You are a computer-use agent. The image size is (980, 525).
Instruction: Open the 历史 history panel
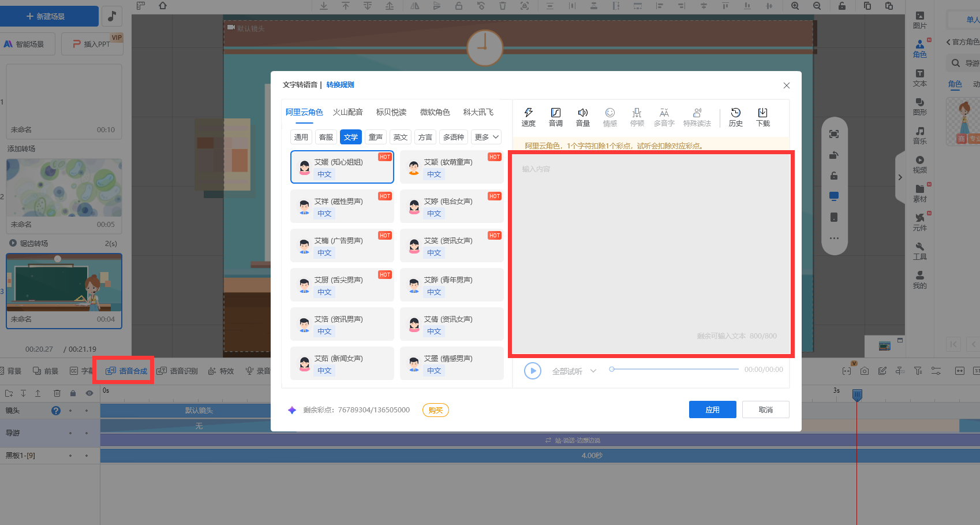(735, 117)
